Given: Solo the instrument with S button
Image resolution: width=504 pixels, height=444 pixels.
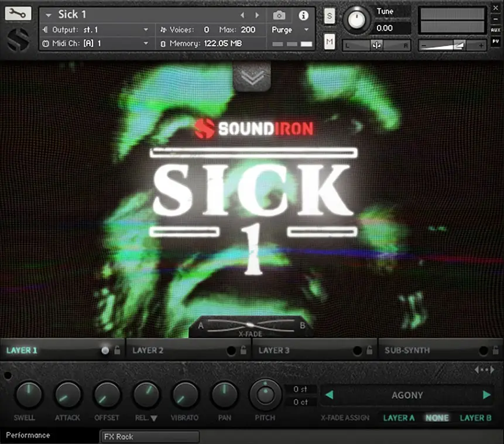Looking at the screenshot, I should 330,16.
